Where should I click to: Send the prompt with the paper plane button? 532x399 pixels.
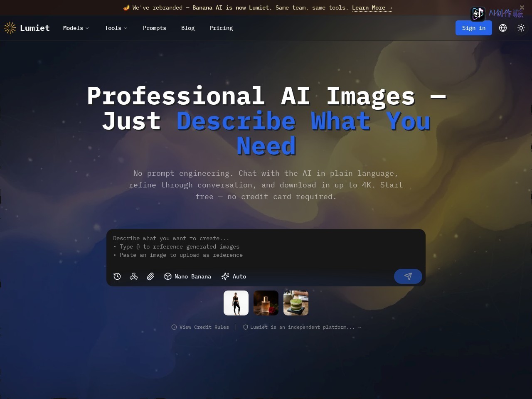(x=408, y=276)
